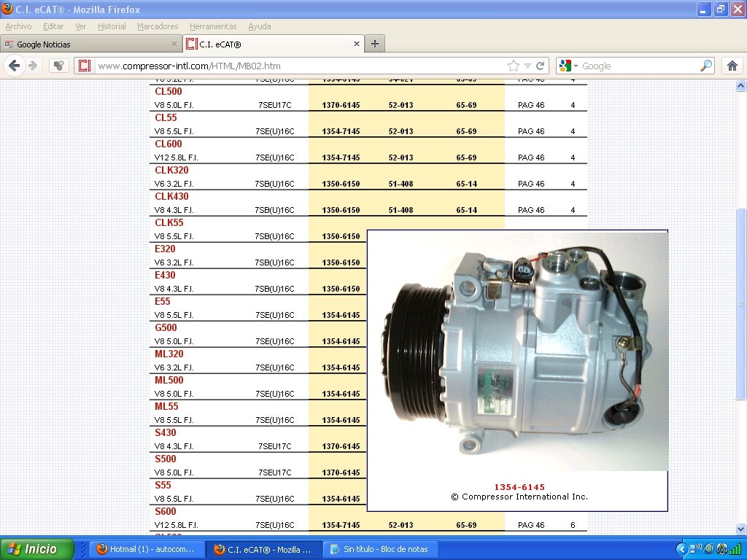Click 1354-6145 in the ML320 row
747x560 pixels.
(x=341, y=367)
